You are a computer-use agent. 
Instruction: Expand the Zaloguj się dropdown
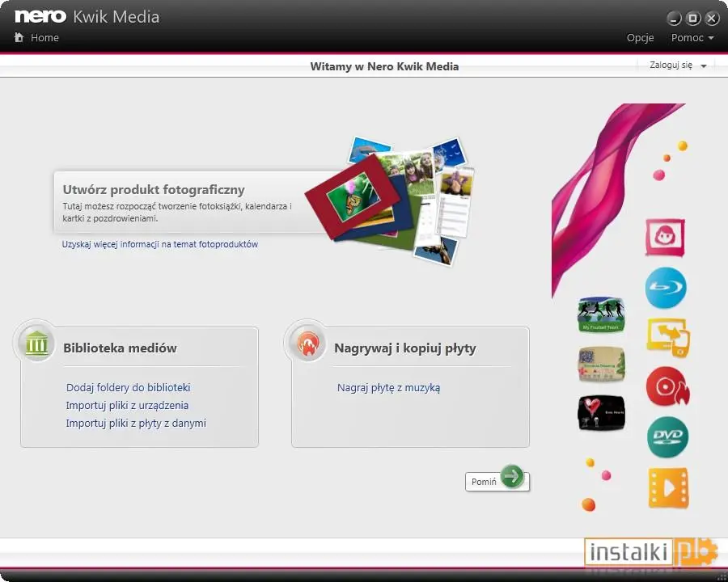tap(677, 65)
